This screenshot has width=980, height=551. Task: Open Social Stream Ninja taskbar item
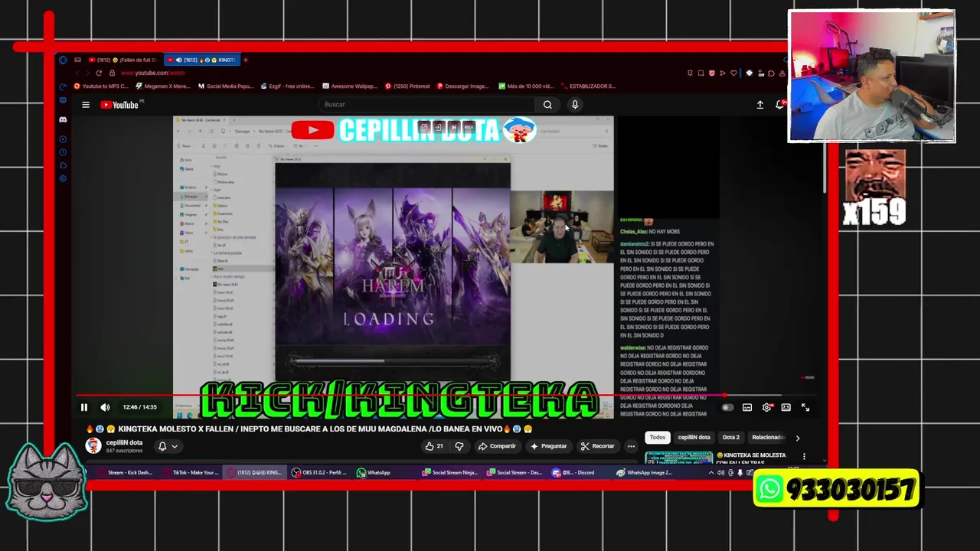tap(449, 473)
